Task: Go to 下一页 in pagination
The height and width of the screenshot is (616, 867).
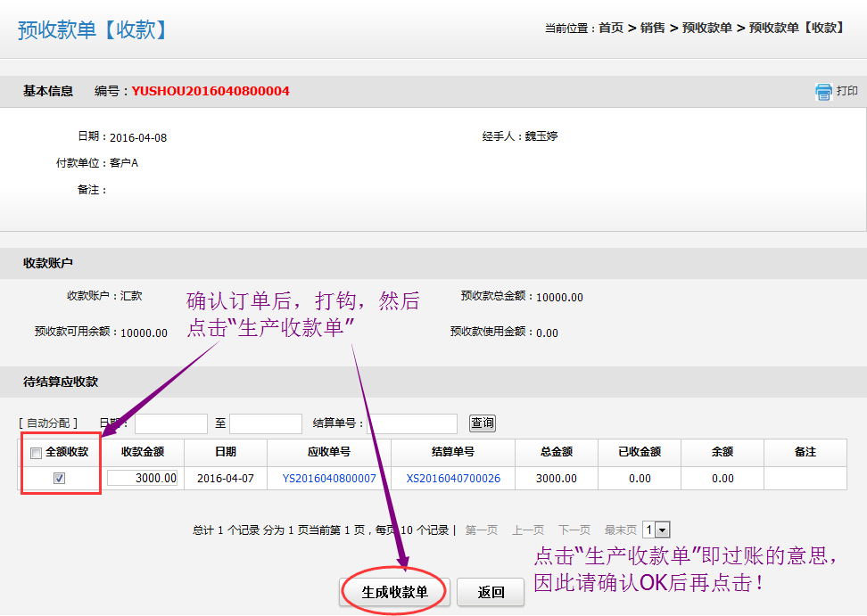Action: [x=574, y=530]
